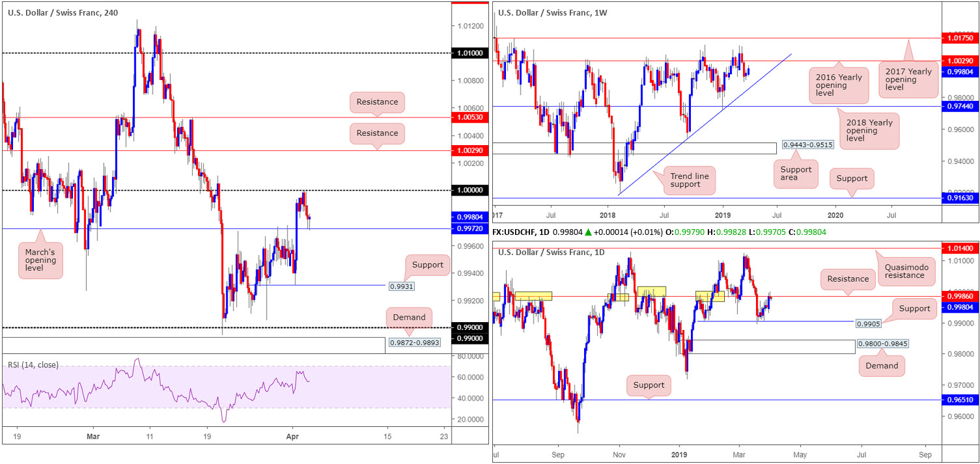Select the Demand callout on the 240 chart

coord(408,318)
